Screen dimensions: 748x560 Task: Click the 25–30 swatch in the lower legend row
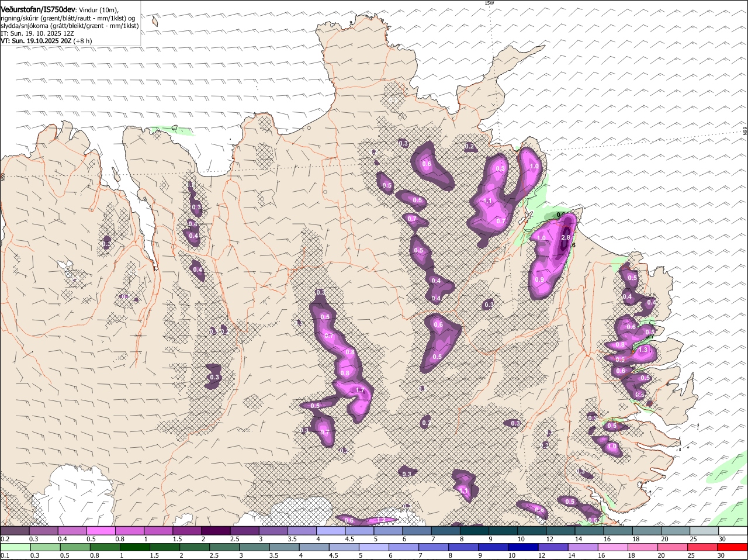pos(702,548)
